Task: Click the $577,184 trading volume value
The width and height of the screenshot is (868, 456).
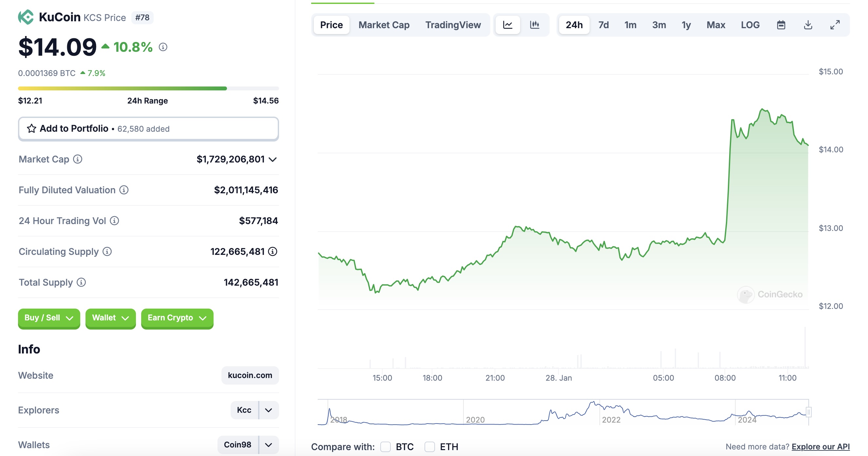Action: pyautogui.click(x=258, y=221)
